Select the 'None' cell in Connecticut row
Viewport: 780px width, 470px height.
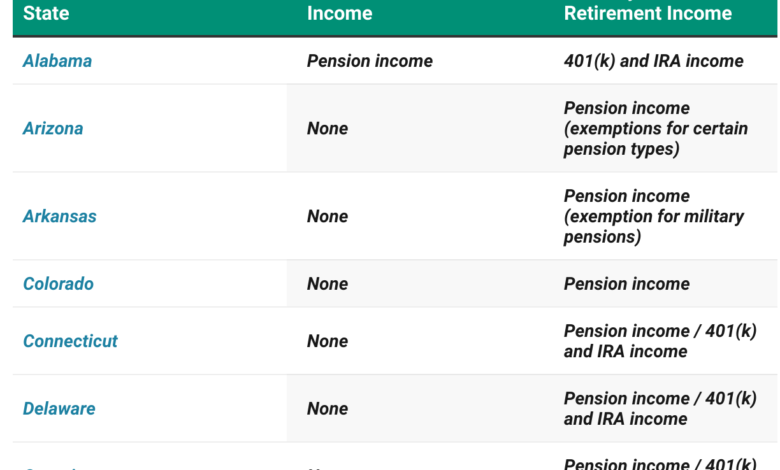pyautogui.click(x=327, y=341)
